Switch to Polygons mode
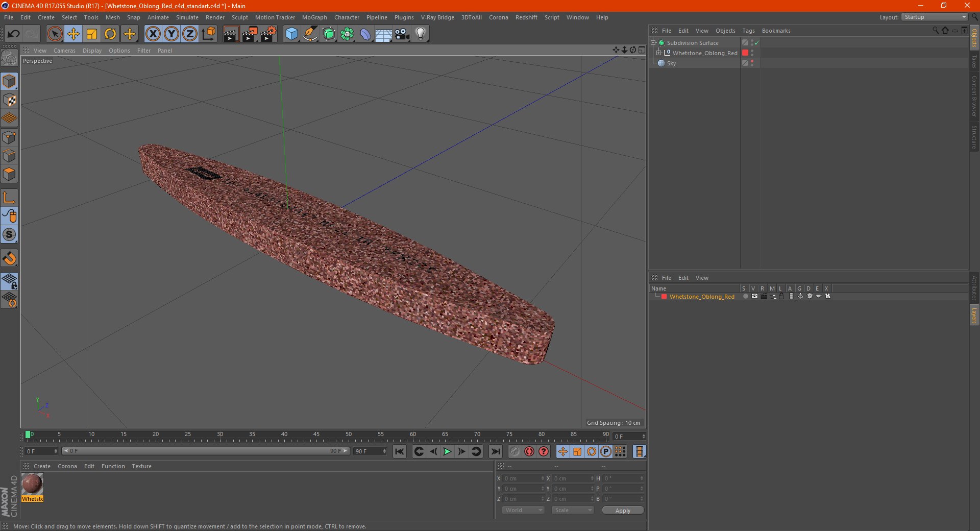This screenshot has width=980, height=531. (9, 174)
